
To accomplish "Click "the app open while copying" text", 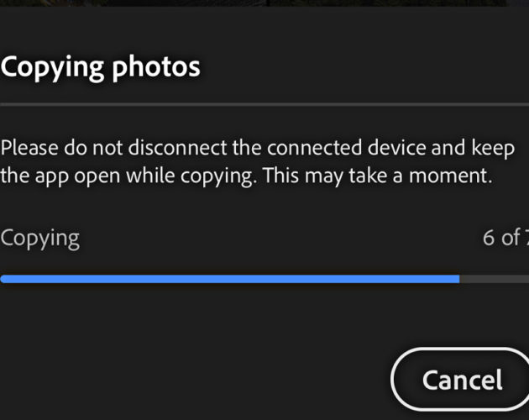I will pos(127,176).
